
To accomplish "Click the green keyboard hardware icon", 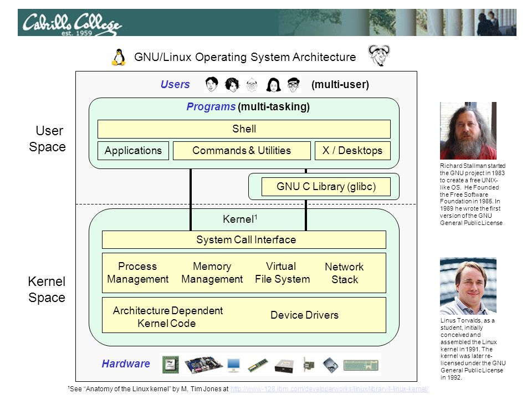I will (361, 365).
